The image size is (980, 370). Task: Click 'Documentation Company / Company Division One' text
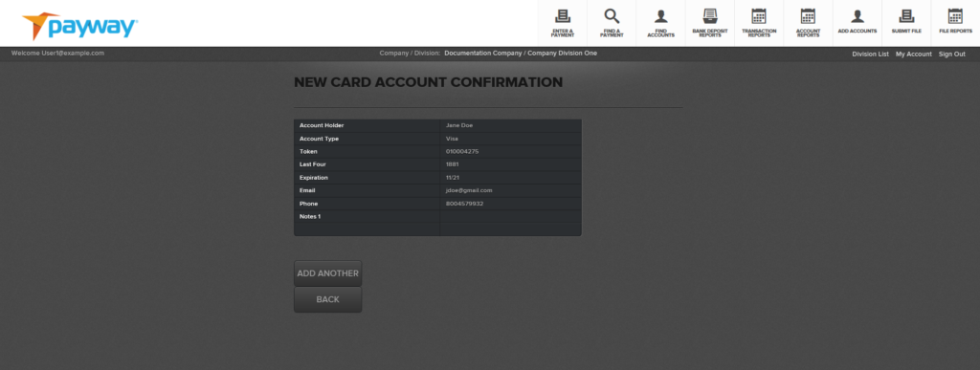pyautogui.click(x=521, y=53)
